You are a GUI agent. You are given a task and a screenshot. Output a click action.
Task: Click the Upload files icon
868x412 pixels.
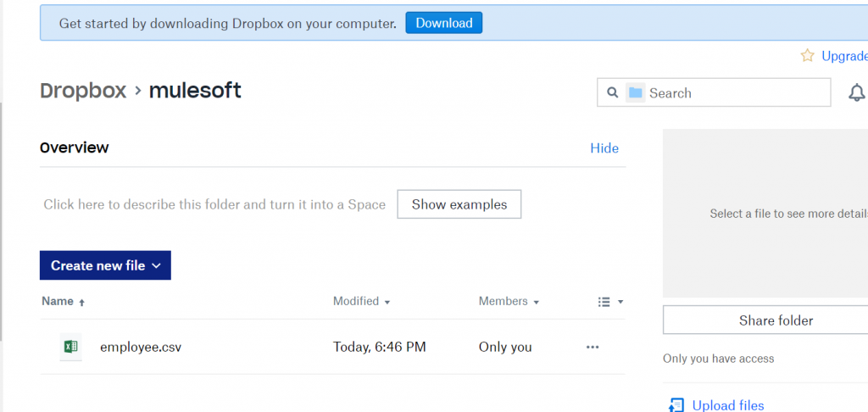[676, 405]
